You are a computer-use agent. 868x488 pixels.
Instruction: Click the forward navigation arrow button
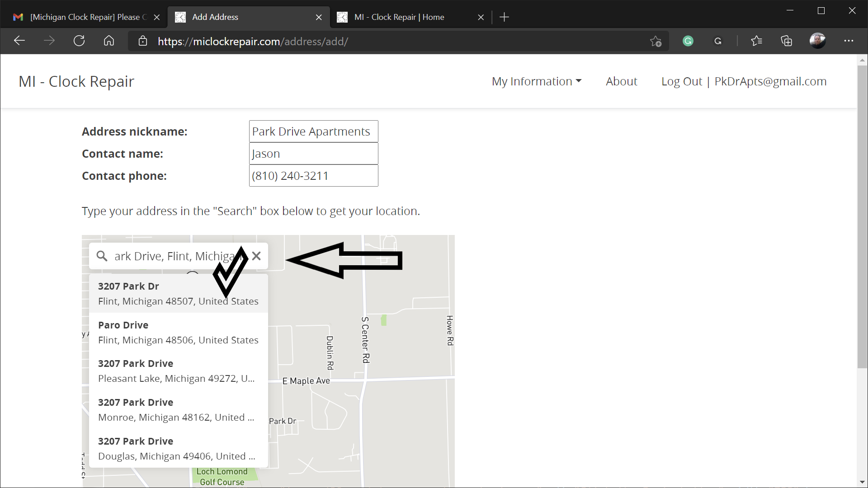point(49,41)
